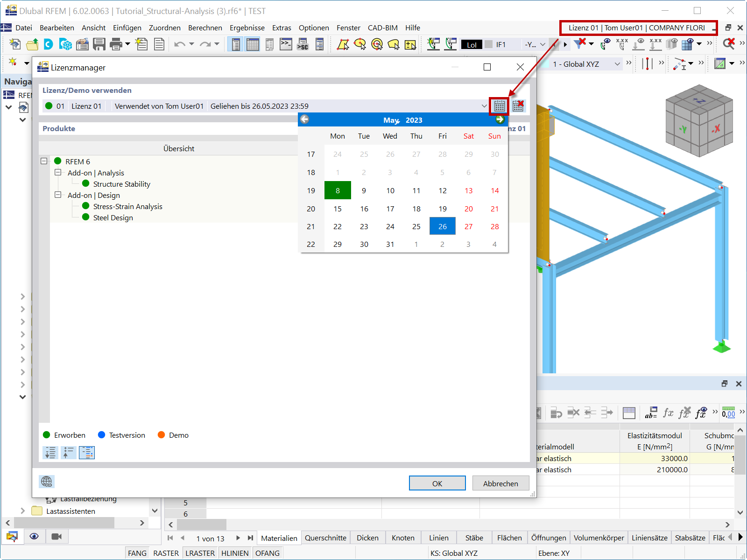Screen dimensions: 747x560
Task: Click the expand all tree icon
Action: point(50,452)
